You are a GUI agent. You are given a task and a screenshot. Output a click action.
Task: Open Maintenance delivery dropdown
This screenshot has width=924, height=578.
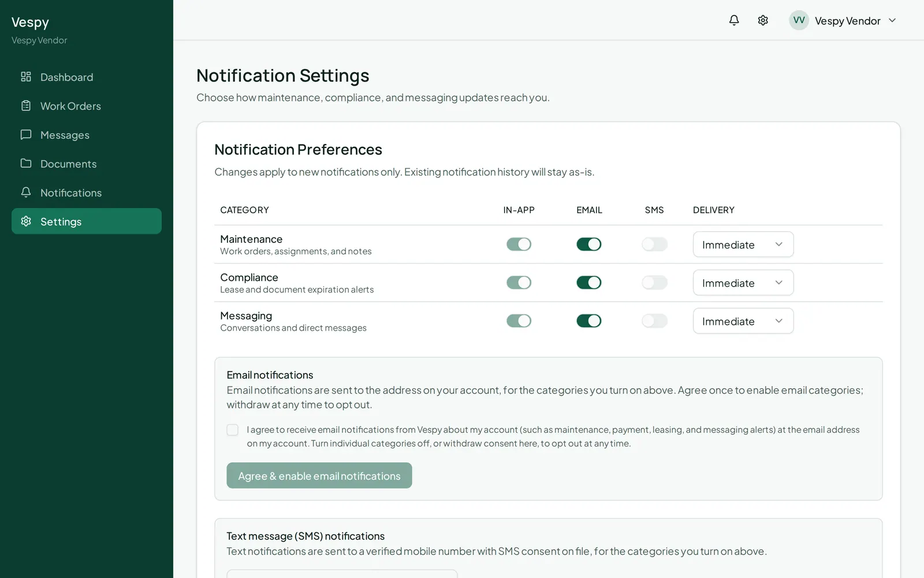point(743,244)
